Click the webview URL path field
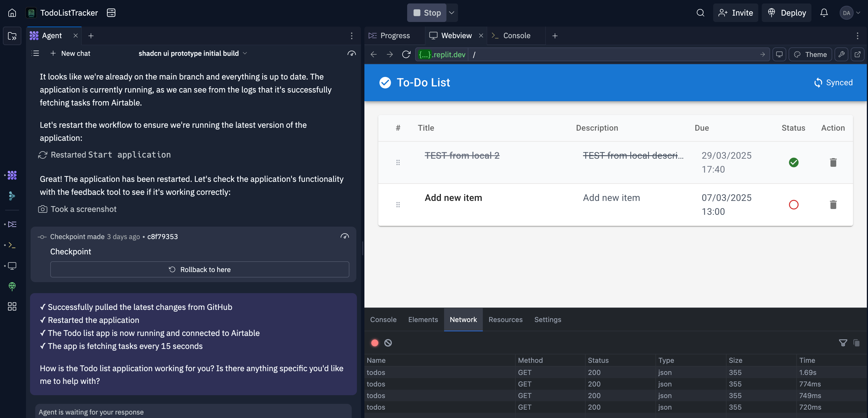This screenshot has width=868, height=418. coord(613,54)
